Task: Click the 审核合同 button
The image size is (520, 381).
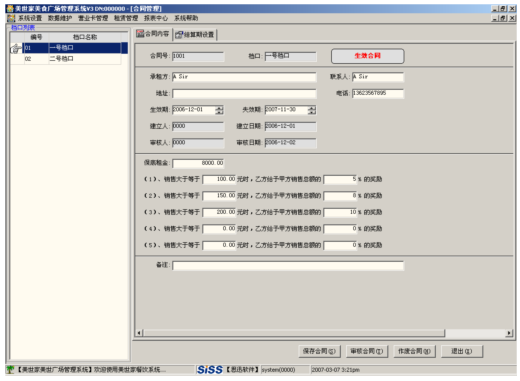Action: pos(367,351)
